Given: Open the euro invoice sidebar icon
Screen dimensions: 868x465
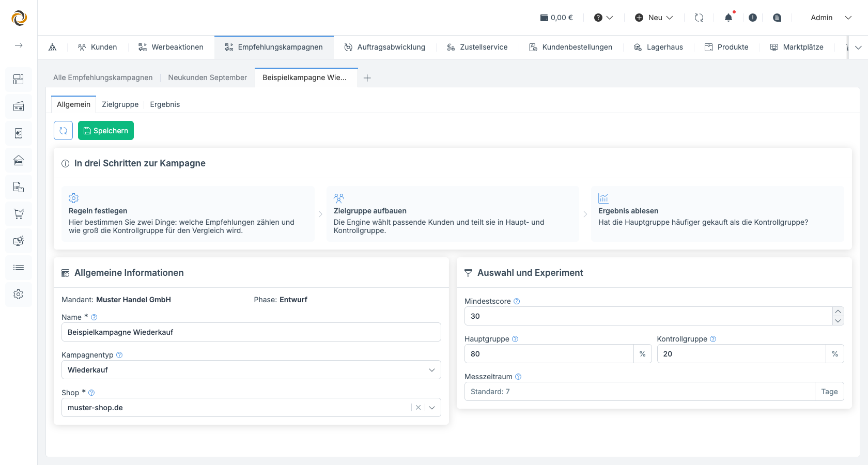Looking at the screenshot, I should pos(19,133).
